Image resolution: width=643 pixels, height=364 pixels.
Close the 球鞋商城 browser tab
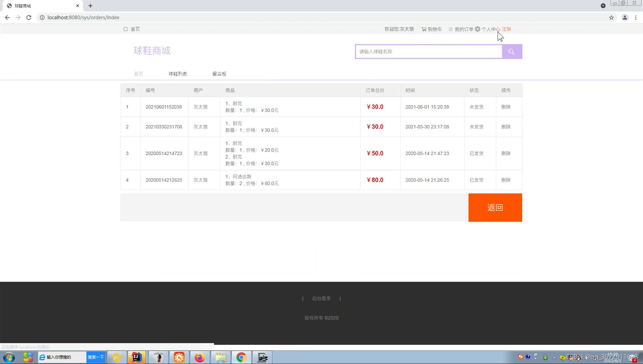(x=78, y=6)
